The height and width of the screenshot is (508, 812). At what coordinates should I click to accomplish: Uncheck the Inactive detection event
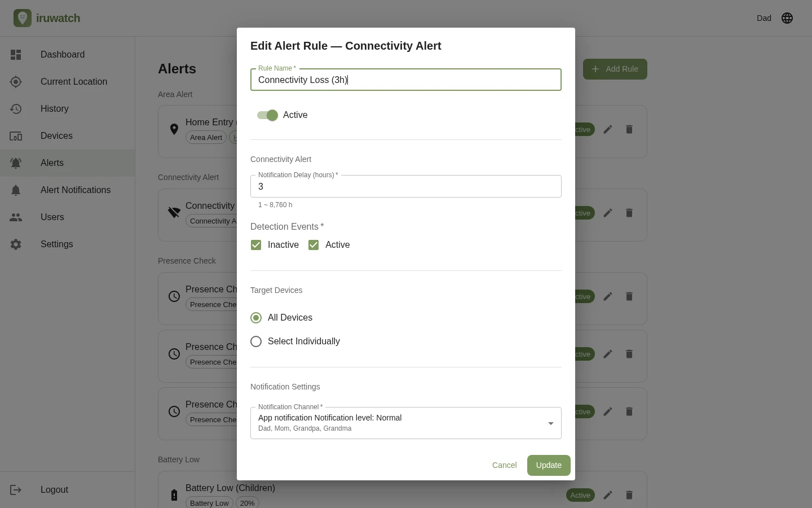[x=256, y=245]
